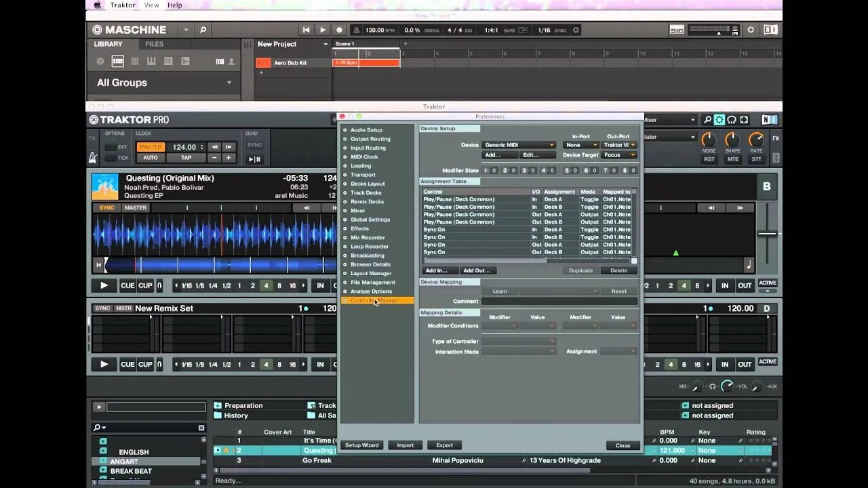The width and height of the screenshot is (868, 488).
Task: Play deck A
Action: (x=104, y=286)
